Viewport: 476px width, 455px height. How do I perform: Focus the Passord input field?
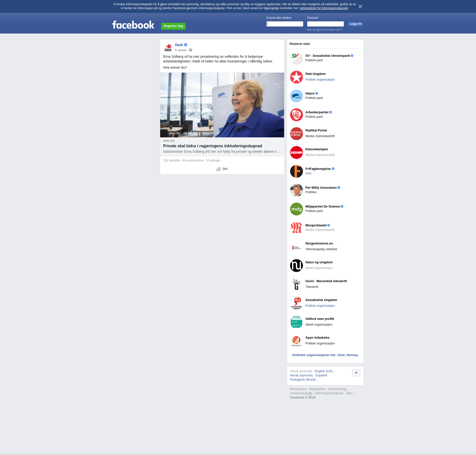(x=326, y=24)
